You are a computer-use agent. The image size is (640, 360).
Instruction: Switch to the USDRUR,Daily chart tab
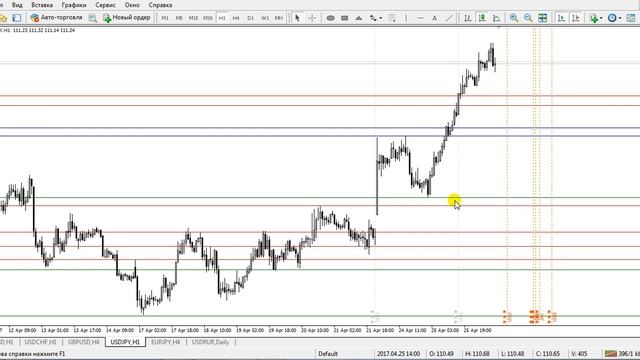tap(210, 342)
